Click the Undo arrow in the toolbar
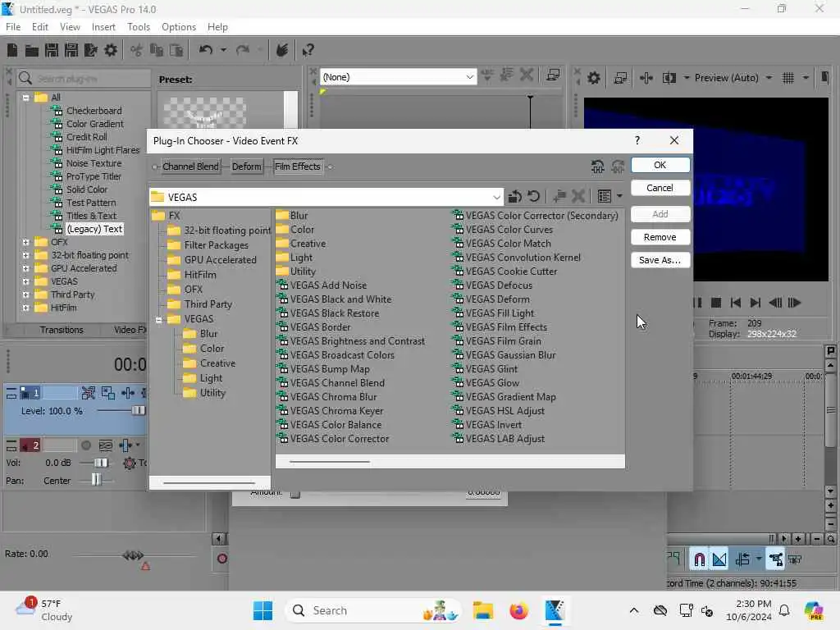Screen dimensions: 840x630 (x=206, y=50)
